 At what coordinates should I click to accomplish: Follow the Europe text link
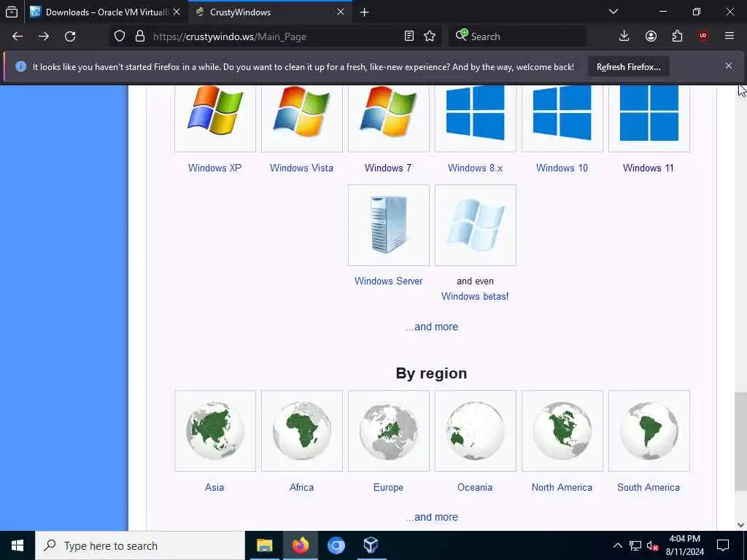click(388, 487)
